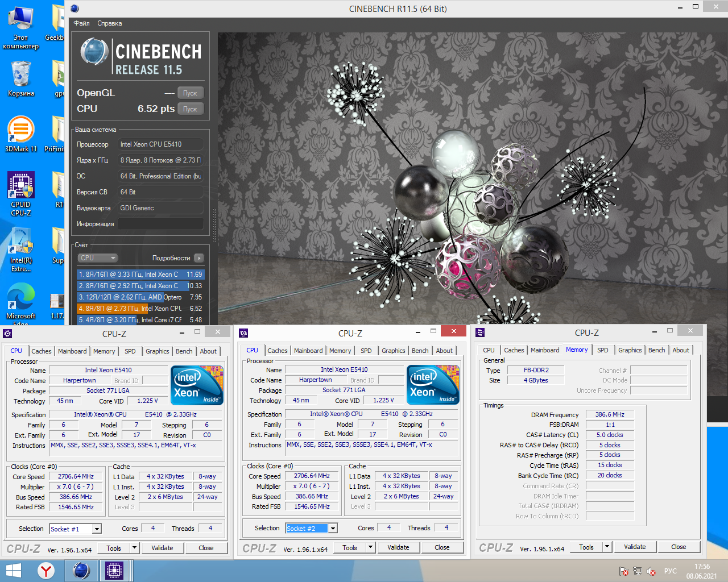Click Close button in middle CPU-Z window
Image resolution: width=728 pixels, height=582 pixels.
tap(442, 547)
